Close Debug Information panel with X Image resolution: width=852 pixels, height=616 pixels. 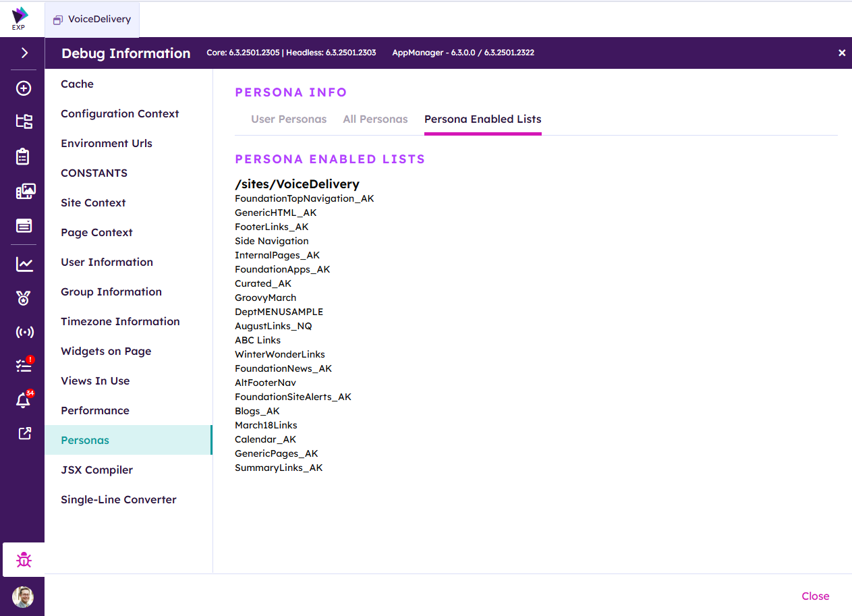[x=841, y=53]
